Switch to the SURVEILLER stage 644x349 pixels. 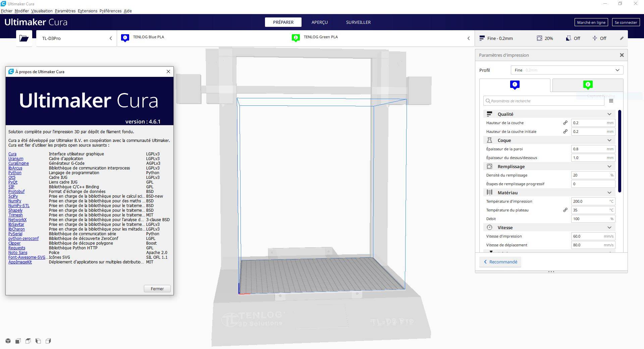coord(358,22)
